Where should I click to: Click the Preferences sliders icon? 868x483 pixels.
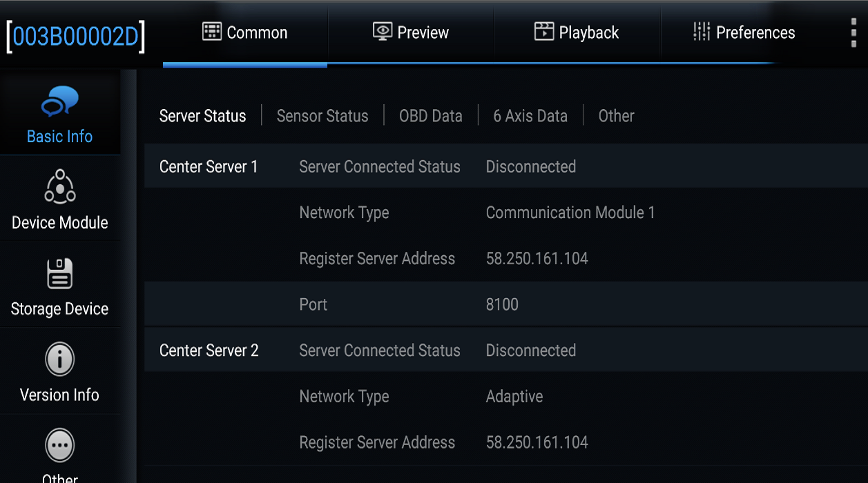point(702,32)
